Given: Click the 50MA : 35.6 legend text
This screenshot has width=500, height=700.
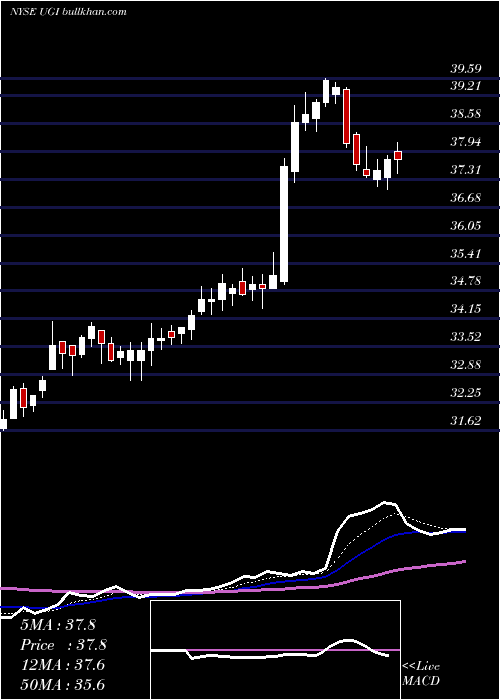Looking at the screenshot, I should [x=62, y=685].
